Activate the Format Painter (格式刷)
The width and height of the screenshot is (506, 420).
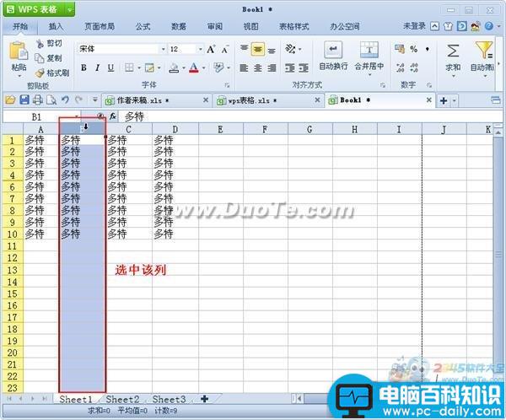(x=52, y=73)
